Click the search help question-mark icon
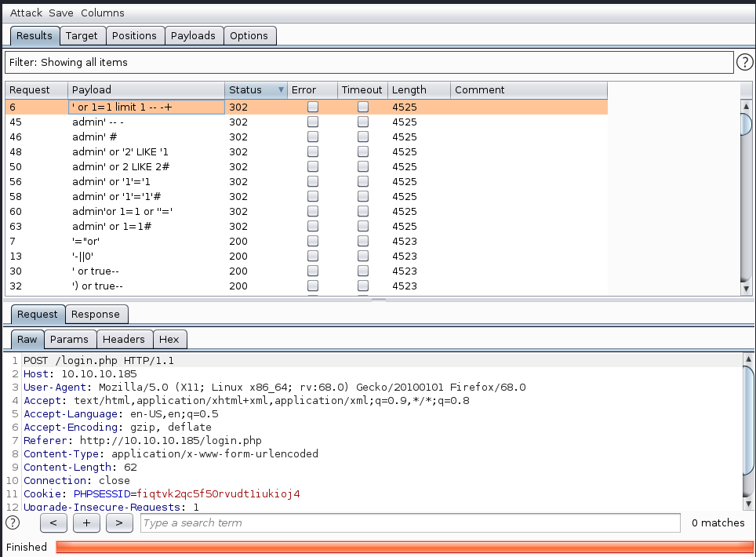Screen dimensions: 756x557 pyautogui.click(x=13, y=522)
